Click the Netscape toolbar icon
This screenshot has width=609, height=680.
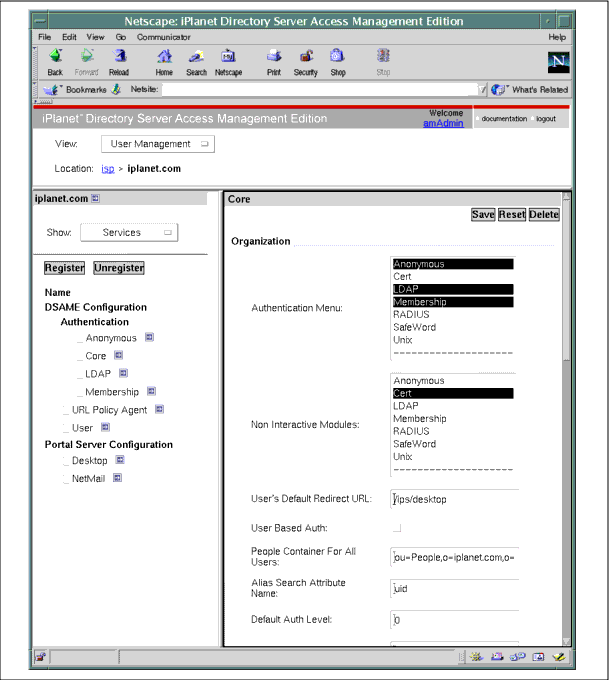[x=228, y=56]
